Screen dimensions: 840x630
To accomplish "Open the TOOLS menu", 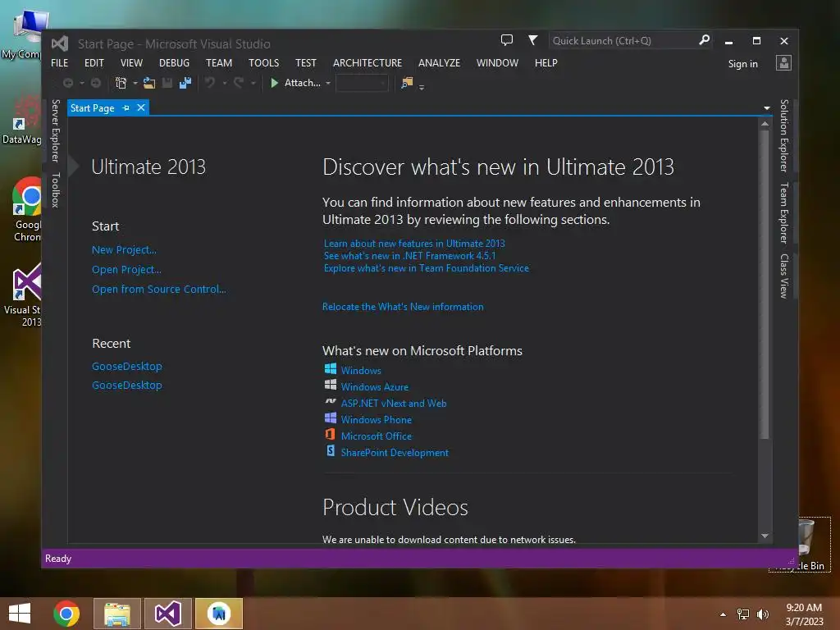I will click(x=263, y=63).
